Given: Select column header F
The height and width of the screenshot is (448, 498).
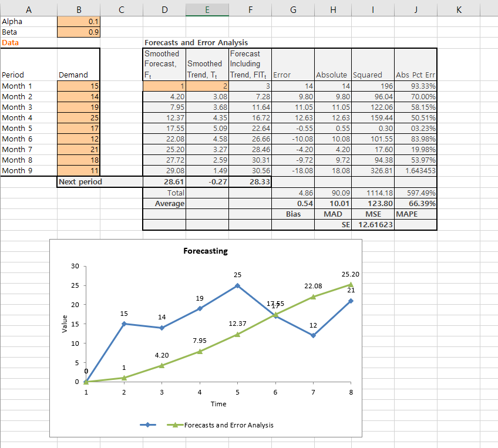Looking at the screenshot, I should [x=250, y=9].
